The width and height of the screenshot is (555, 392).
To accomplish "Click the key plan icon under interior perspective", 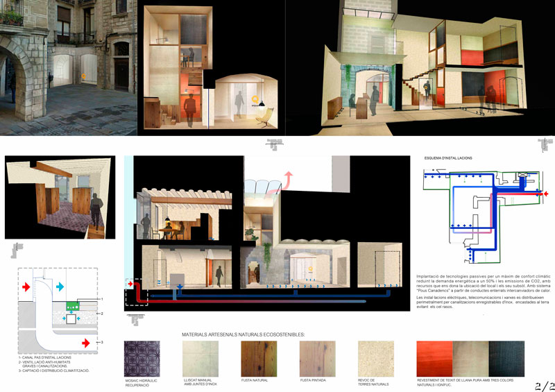I will [17, 250].
